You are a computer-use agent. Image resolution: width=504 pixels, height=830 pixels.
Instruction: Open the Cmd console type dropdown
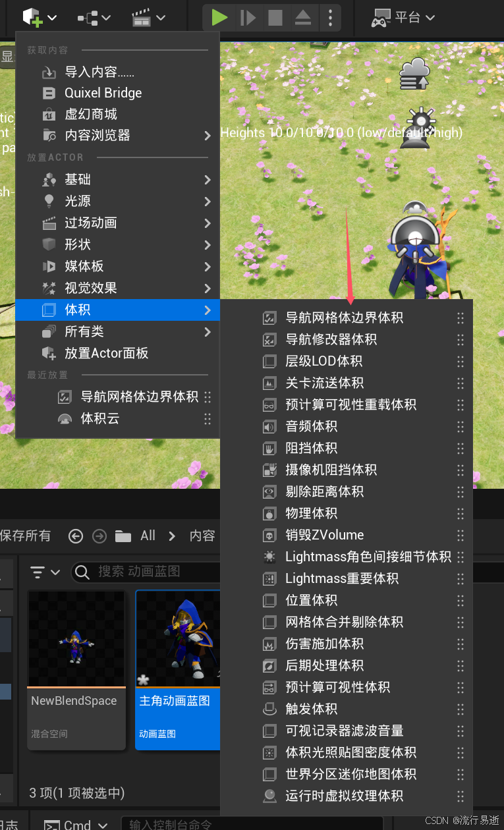(x=76, y=824)
